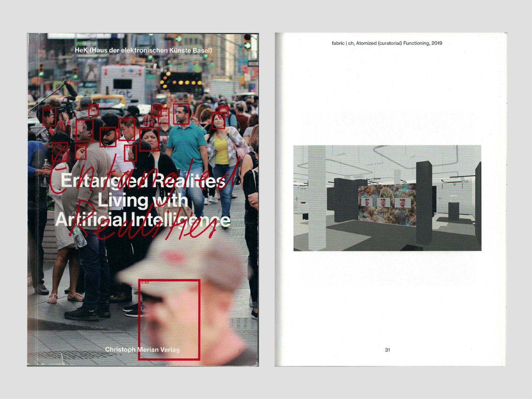Image resolution: width=532 pixels, height=399 pixels.
Task: Click the gallery rendering image on the right page
Action: pos(387,198)
